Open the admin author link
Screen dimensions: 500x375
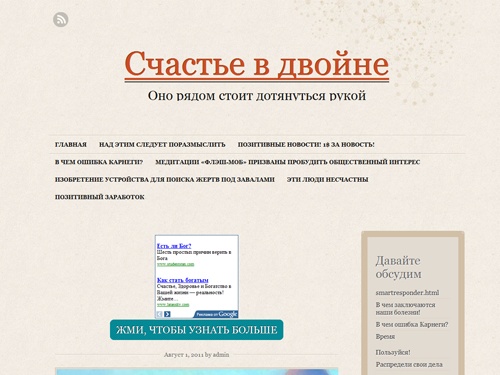[221, 355]
